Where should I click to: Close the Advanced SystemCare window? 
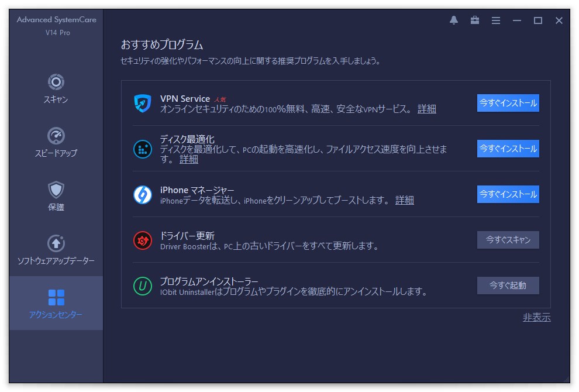(x=559, y=20)
